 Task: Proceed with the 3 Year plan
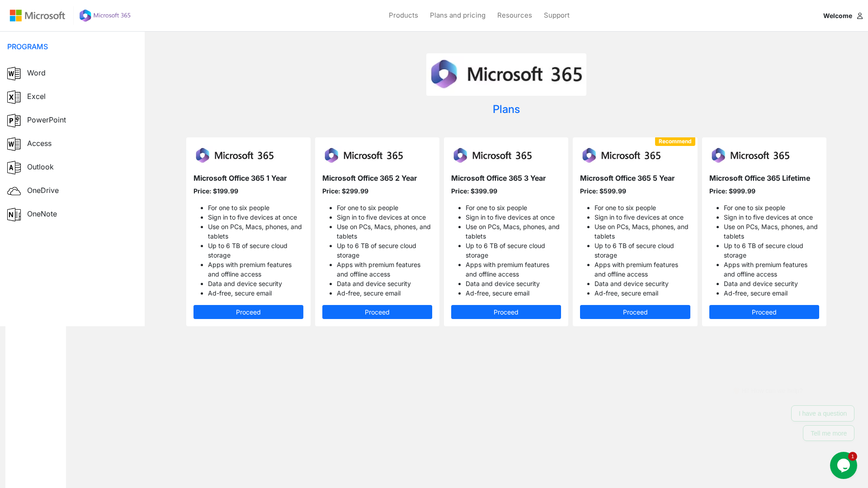506,312
